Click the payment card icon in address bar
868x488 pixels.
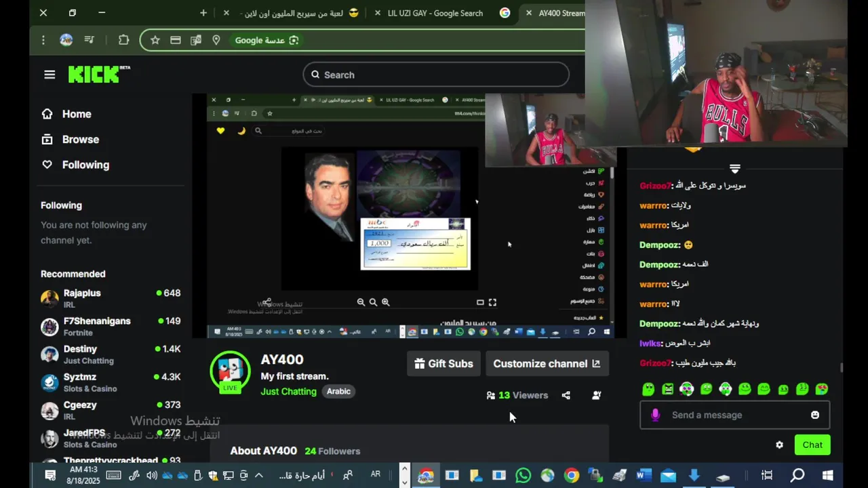click(x=176, y=40)
